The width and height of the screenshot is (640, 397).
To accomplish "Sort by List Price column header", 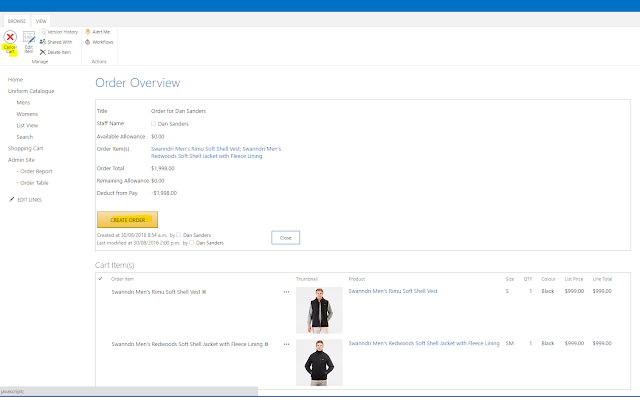I will [x=574, y=279].
